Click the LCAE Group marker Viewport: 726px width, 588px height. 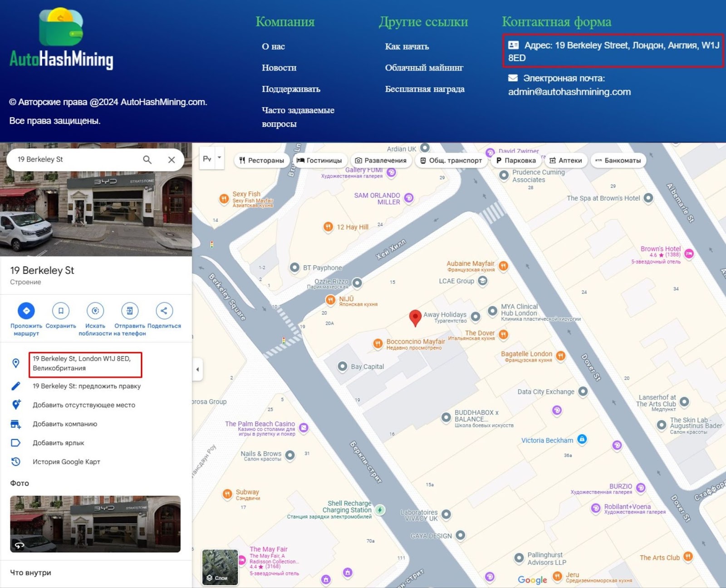click(483, 281)
